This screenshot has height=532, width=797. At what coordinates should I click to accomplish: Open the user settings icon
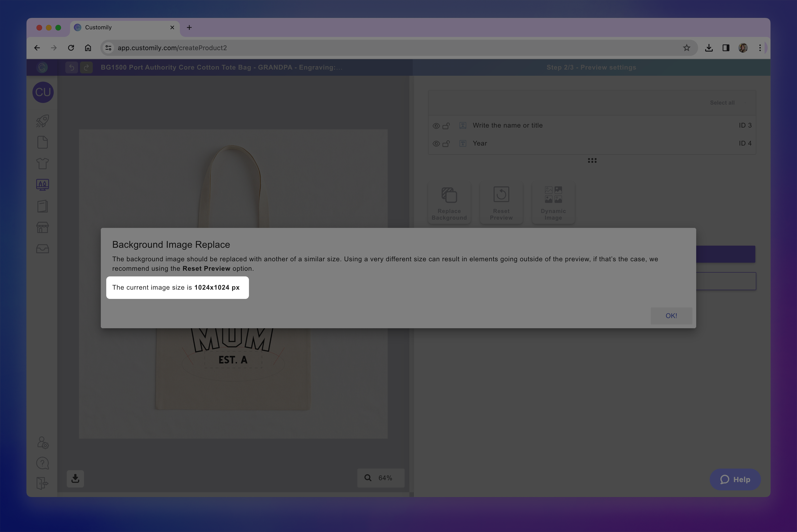click(x=43, y=443)
